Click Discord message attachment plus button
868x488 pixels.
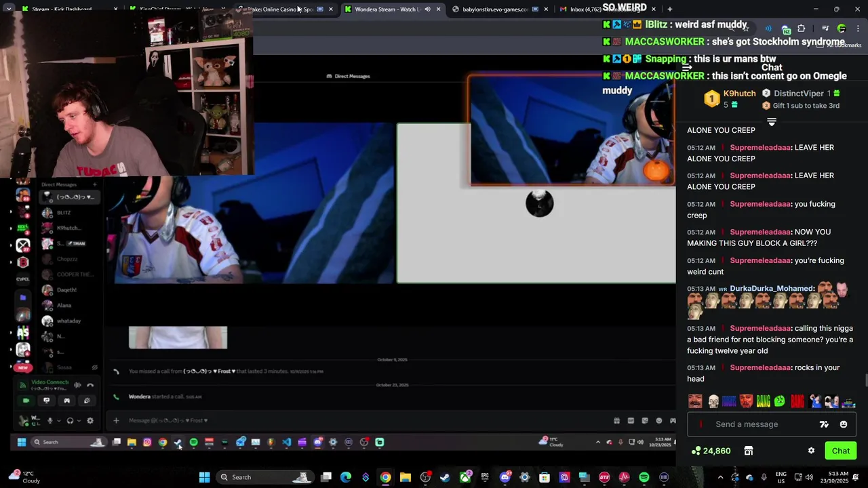click(x=116, y=420)
